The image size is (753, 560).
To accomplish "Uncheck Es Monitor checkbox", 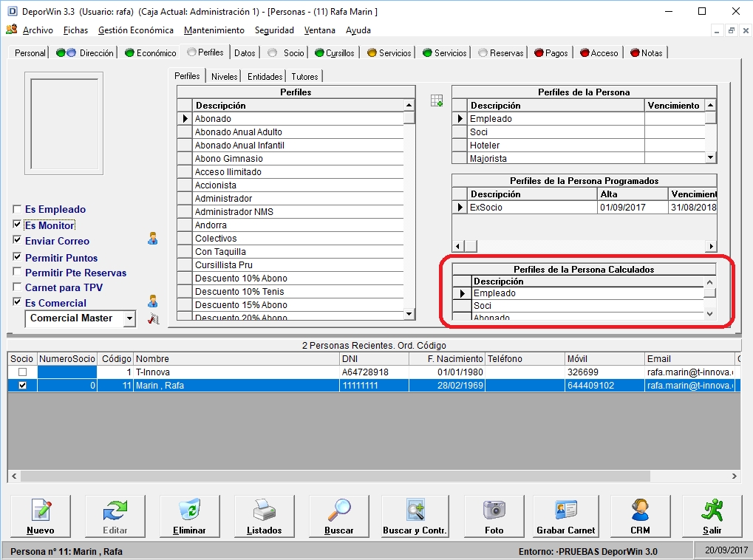I will (x=17, y=225).
